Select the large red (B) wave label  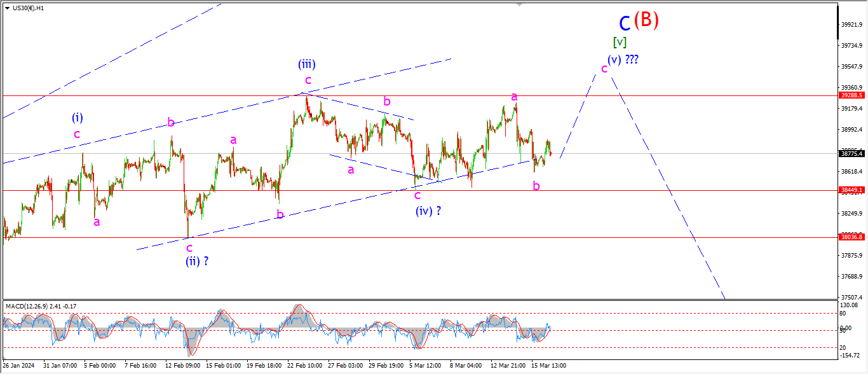coord(646,20)
